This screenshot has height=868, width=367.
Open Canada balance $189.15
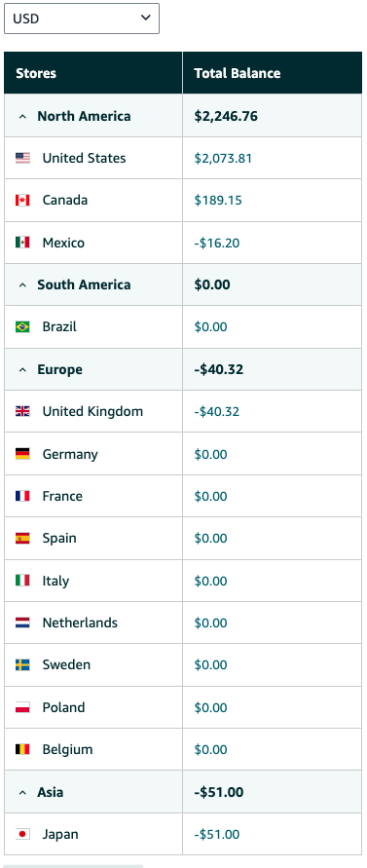point(218,200)
